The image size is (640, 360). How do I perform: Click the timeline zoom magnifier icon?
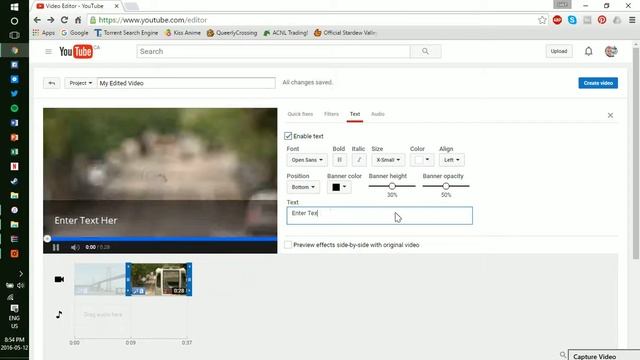pos(563,355)
